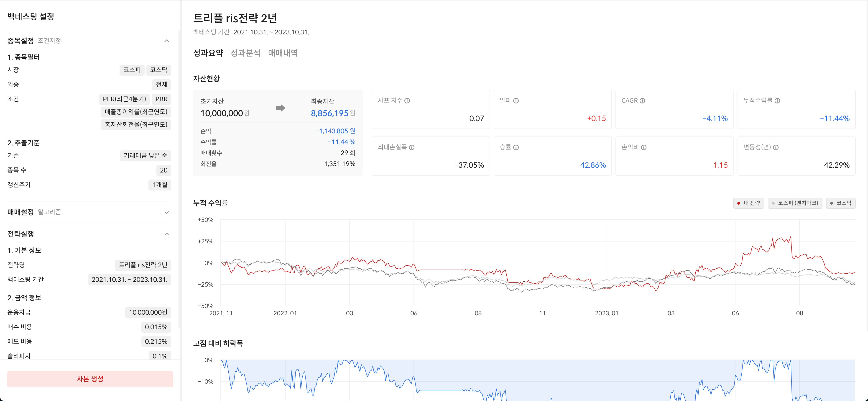Click the page title 트리플 ris전략 2년
The width and height of the screenshot is (868, 401).
coord(235,18)
